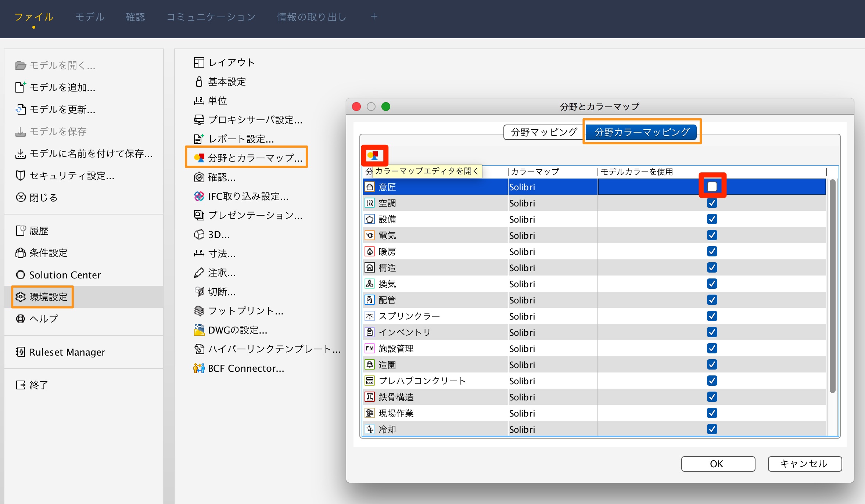The image size is (865, 504).
Task: Click the 注釈 pencil icon
Action: (199, 273)
